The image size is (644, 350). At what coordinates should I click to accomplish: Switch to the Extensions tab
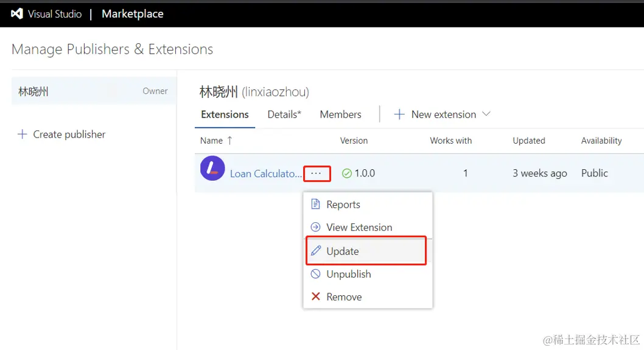coord(225,114)
